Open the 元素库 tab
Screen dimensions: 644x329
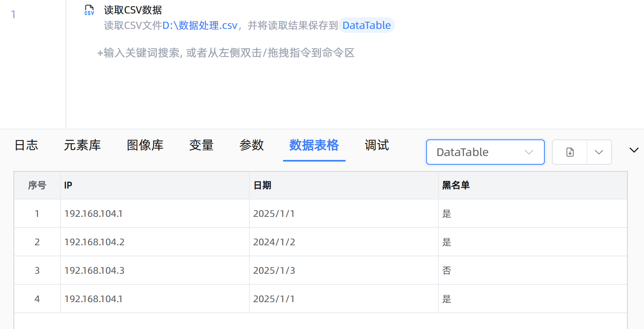(82, 145)
